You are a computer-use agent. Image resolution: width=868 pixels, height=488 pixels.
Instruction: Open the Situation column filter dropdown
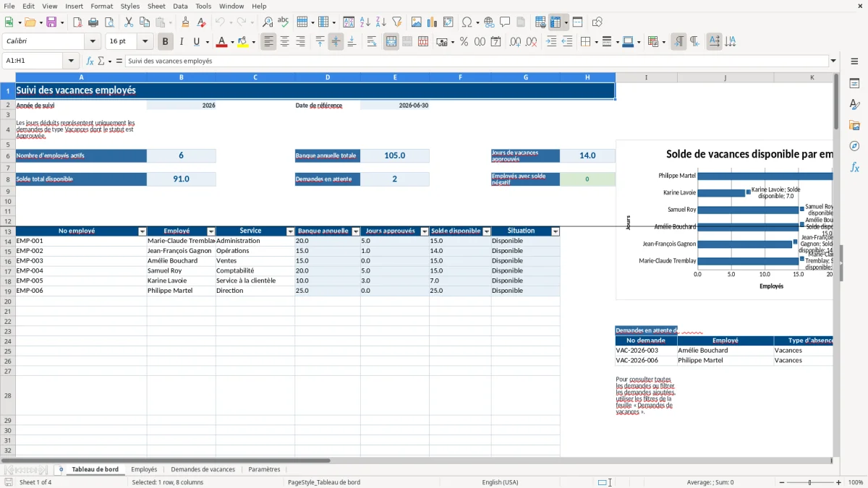tap(556, 231)
